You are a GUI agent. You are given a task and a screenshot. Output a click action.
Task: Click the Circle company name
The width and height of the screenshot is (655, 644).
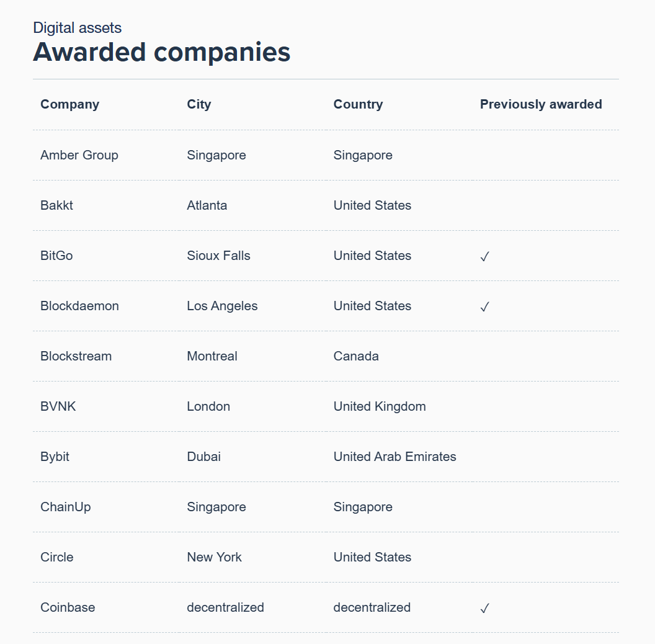tap(57, 557)
